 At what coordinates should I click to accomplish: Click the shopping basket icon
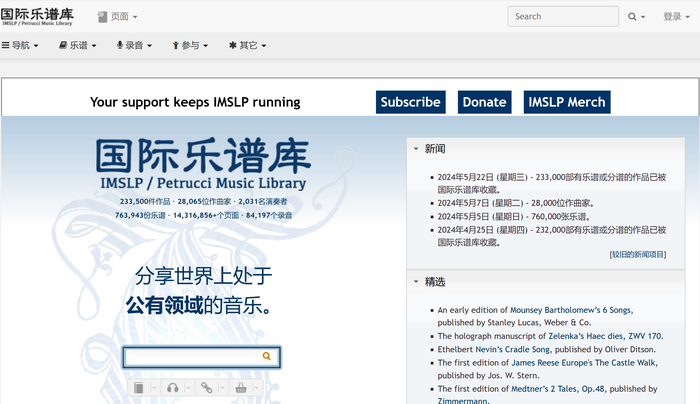(x=241, y=387)
